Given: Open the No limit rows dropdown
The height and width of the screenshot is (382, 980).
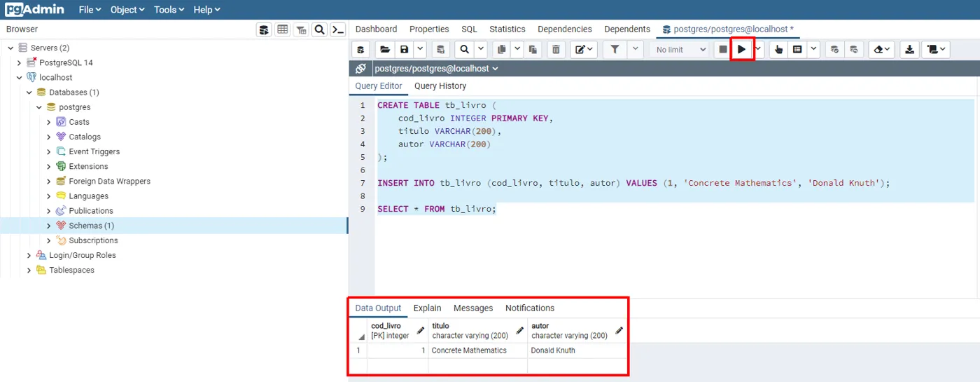Looking at the screenshot, I should point(679,50).
